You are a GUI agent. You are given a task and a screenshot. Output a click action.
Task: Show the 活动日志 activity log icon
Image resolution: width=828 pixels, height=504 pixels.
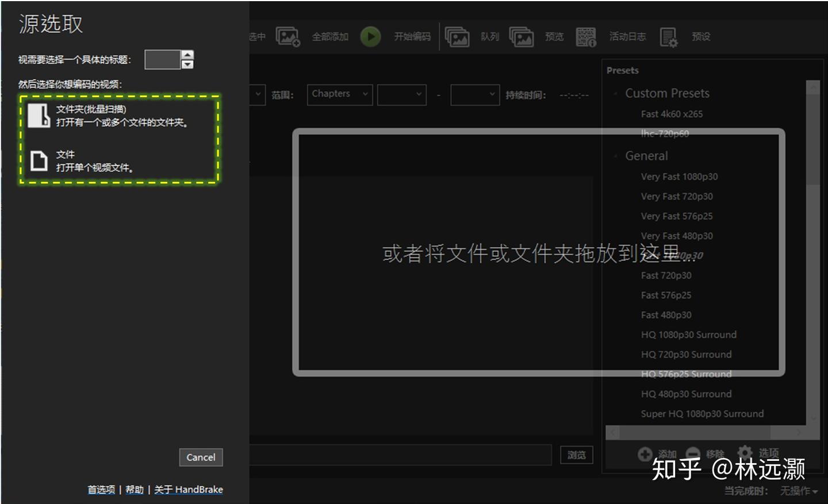(x=586, y=37)
